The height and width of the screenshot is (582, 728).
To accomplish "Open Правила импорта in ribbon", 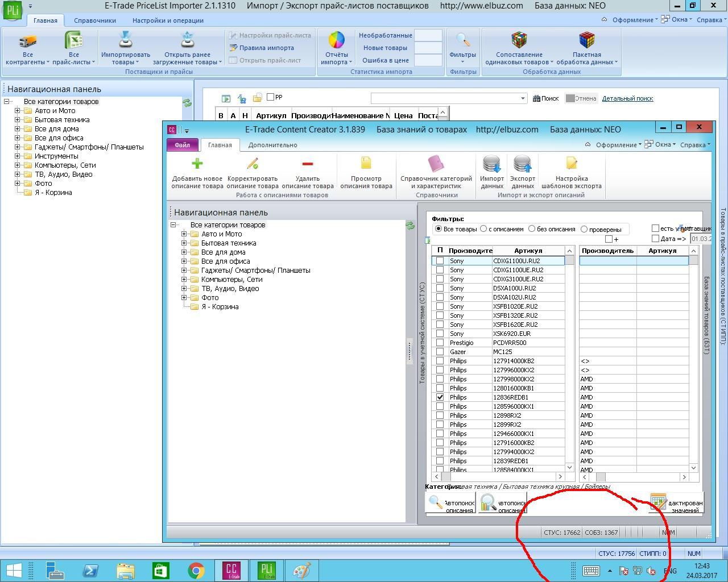I will pos(262,48).
